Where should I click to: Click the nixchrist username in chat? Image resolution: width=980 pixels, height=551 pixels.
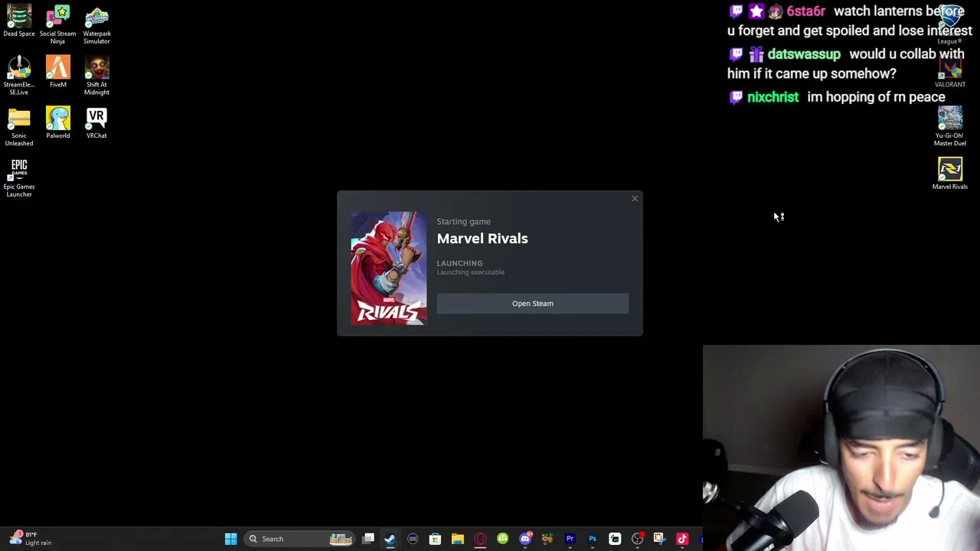[x=773, y=97]
